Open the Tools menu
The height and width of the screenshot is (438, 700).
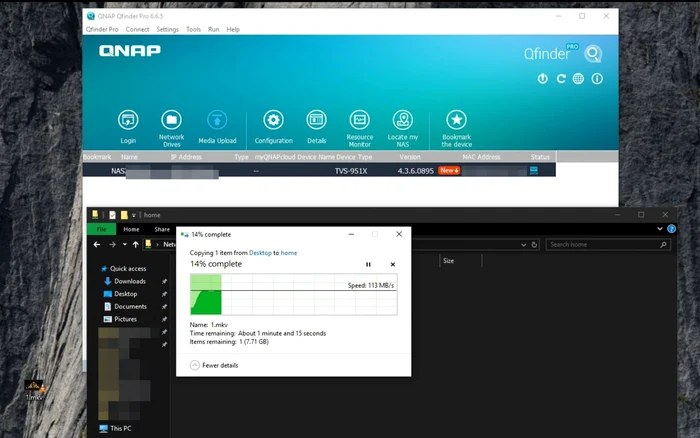pyautogui.click(x=193, y=29)
